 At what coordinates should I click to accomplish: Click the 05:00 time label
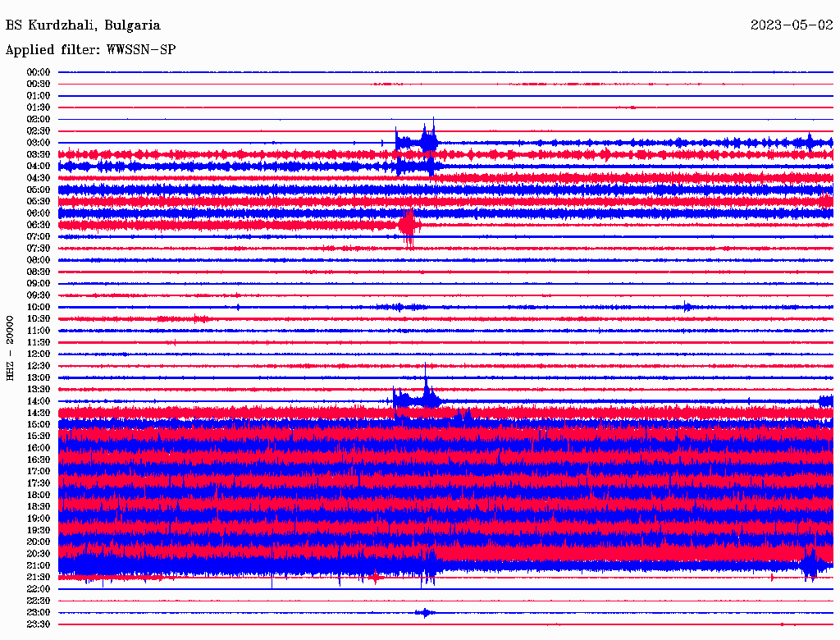click(x=39, y=190)
